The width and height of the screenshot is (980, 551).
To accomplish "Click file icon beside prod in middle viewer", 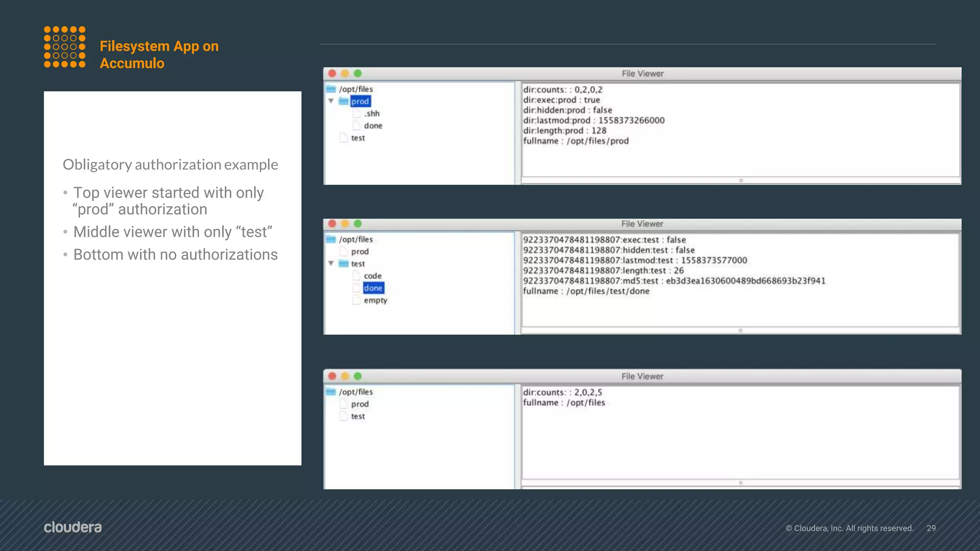I will [x=344, y=252].
